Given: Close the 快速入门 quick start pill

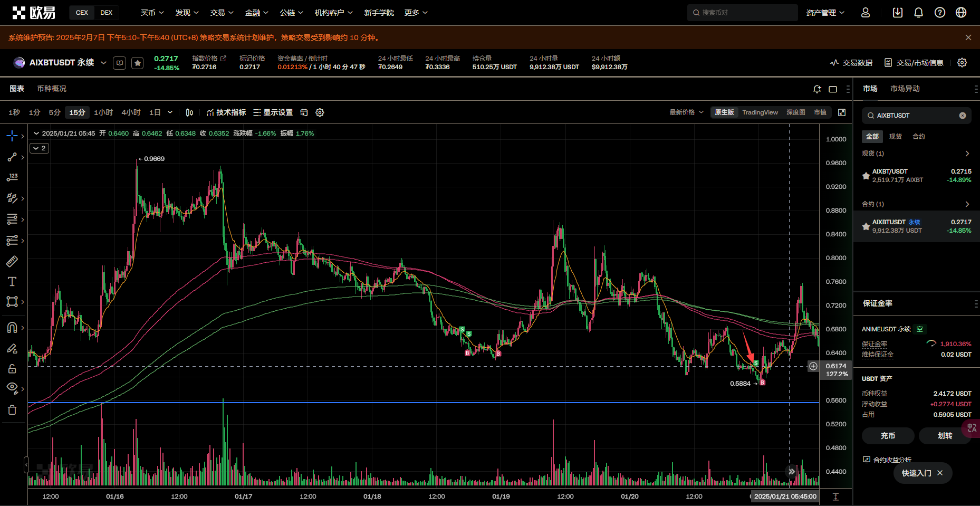Looking at the screenshot, I should click(940, 473).
